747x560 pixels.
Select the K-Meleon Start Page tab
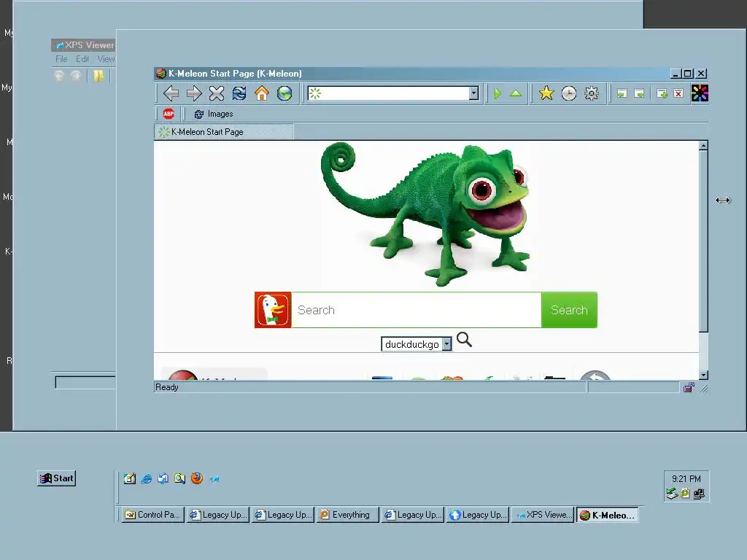[224, 132]
